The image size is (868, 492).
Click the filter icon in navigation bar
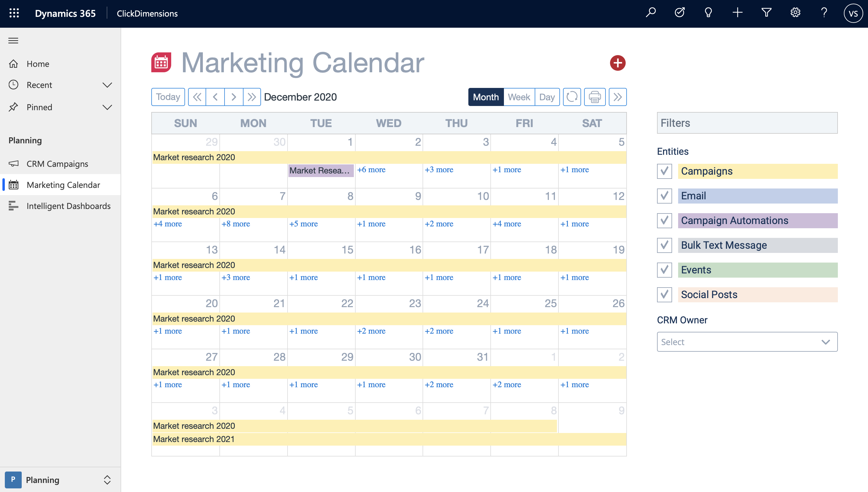coord(766,13)
